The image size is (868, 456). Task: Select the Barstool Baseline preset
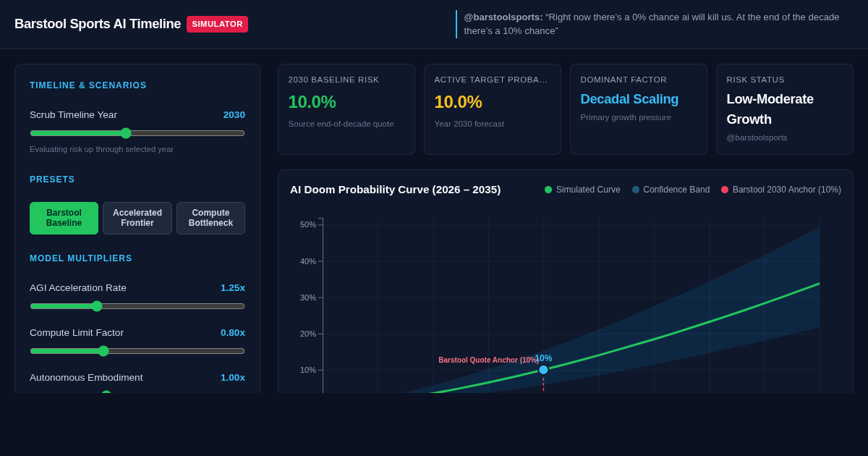tap(64, 218)
